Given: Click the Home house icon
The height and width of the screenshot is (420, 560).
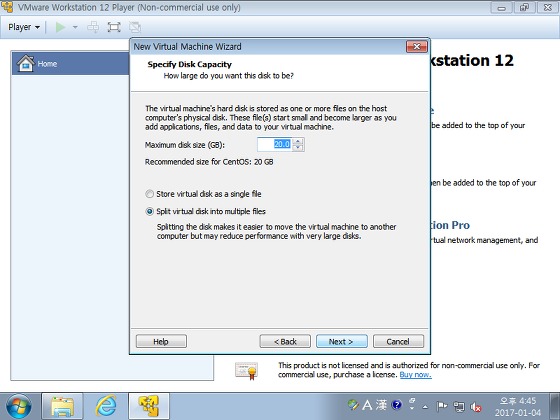Looking at the screenshot, I should tap(26, 63).
